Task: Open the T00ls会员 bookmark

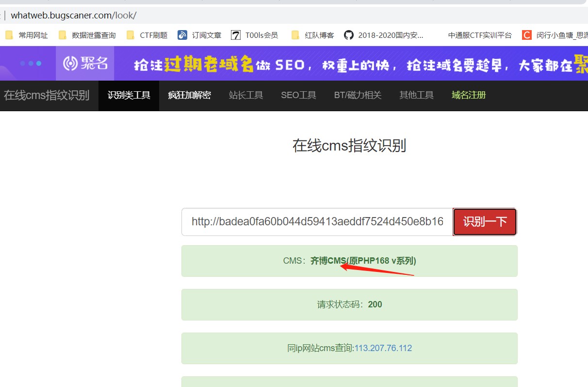Action: click(255, 35)
